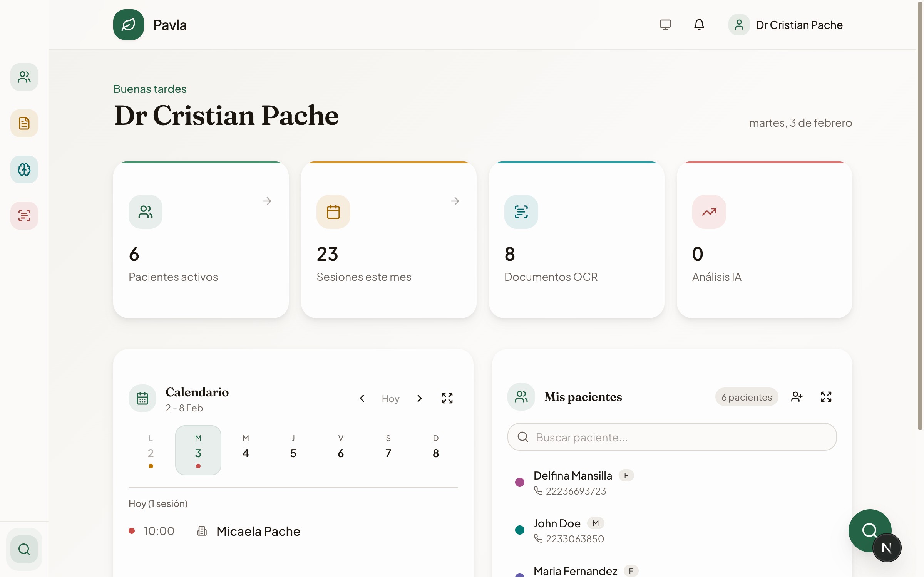
Task: Click the add patient icon
Action: pos(797,397)
